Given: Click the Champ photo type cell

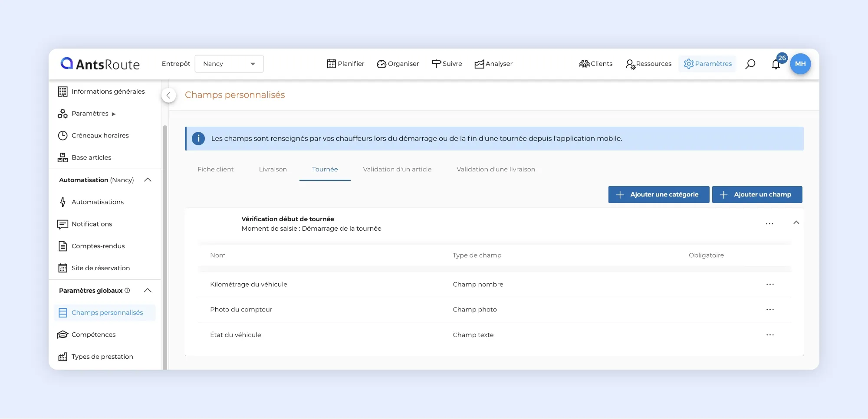Looking at the screenshot, I should (475, 310).
